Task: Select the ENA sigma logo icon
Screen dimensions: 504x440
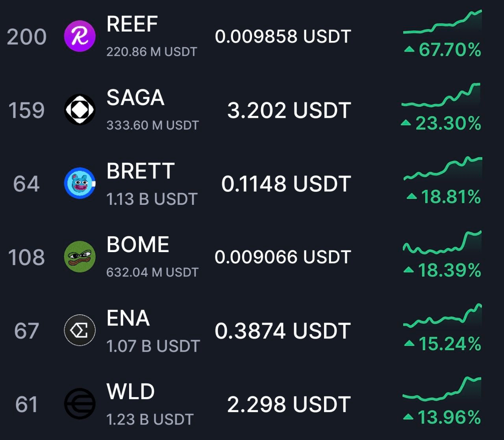Action: coord(80,330)
